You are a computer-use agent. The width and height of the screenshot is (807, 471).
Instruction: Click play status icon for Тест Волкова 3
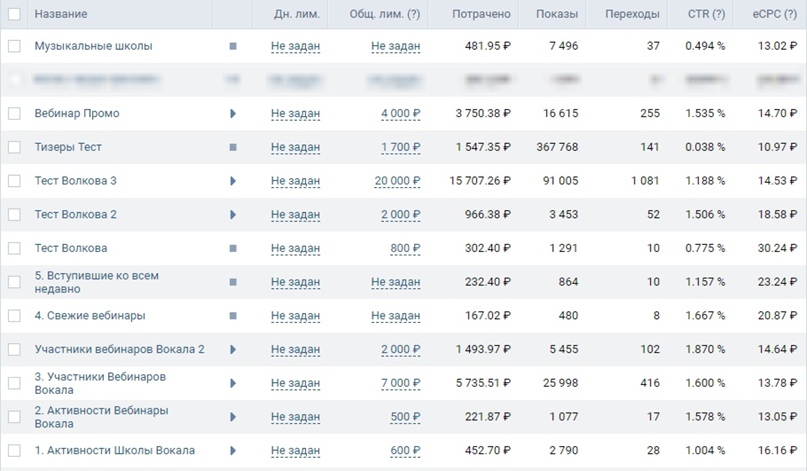(233, 181)
